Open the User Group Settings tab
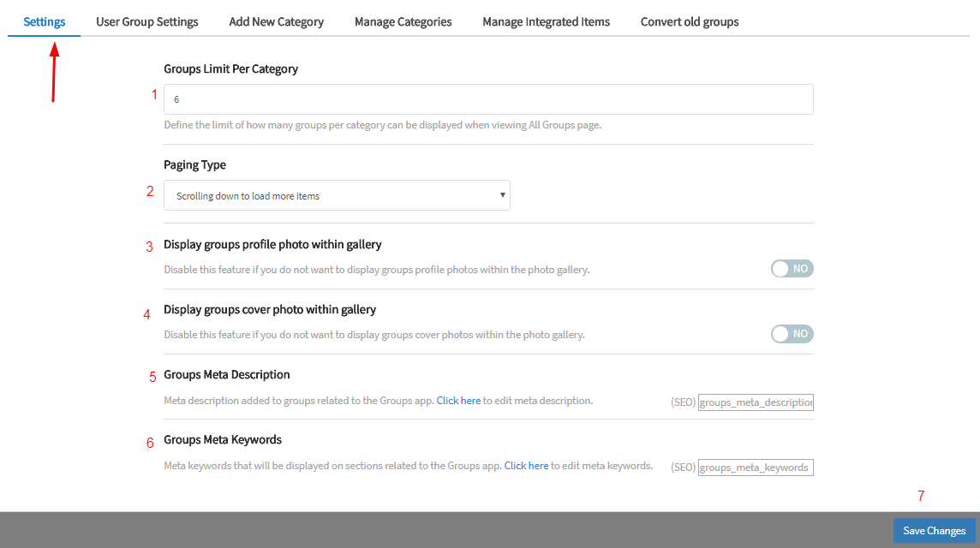Viewport: 980px width, 548px height. point(146,21)
